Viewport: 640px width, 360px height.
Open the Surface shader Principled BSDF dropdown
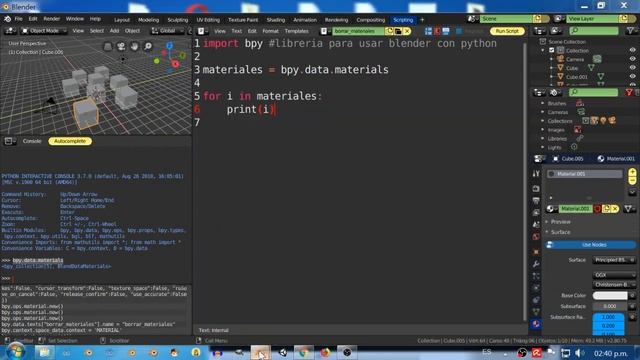(614, 260)
